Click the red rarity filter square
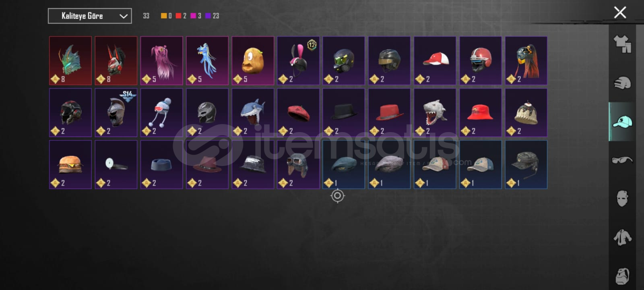This screenshot has height=290, width=644. pyautogui.click(x=178, y=16)
